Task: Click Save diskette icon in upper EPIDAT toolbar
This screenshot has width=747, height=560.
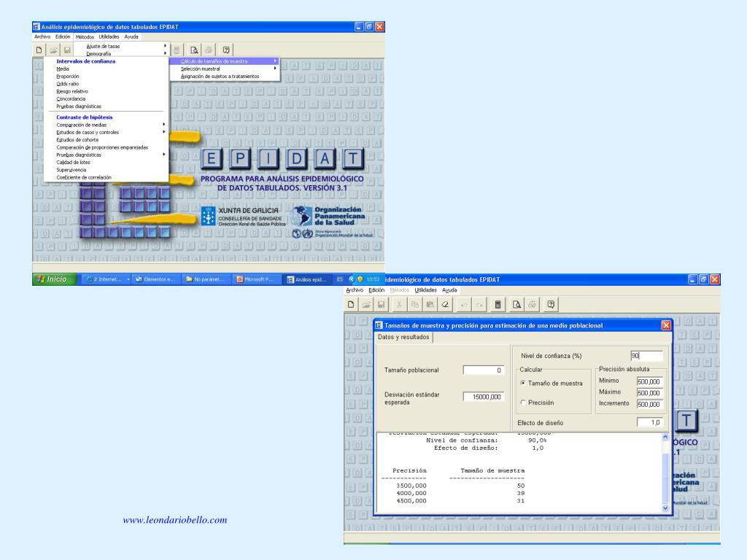Action: pos(67,50)
